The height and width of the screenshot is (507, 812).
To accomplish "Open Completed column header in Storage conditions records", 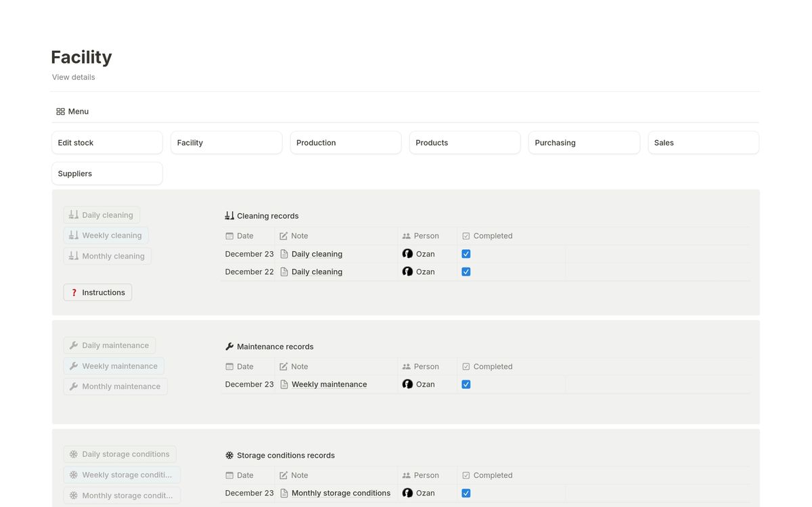I will (493, 475).
